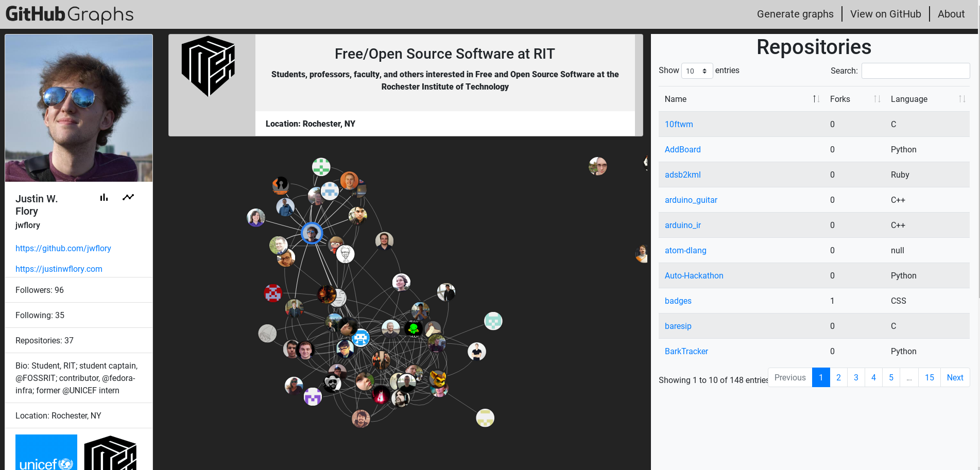This screenshot has height=470, width=980.
Task: Click the line chart activity icon on profile
Action: [x=128, y=197]
